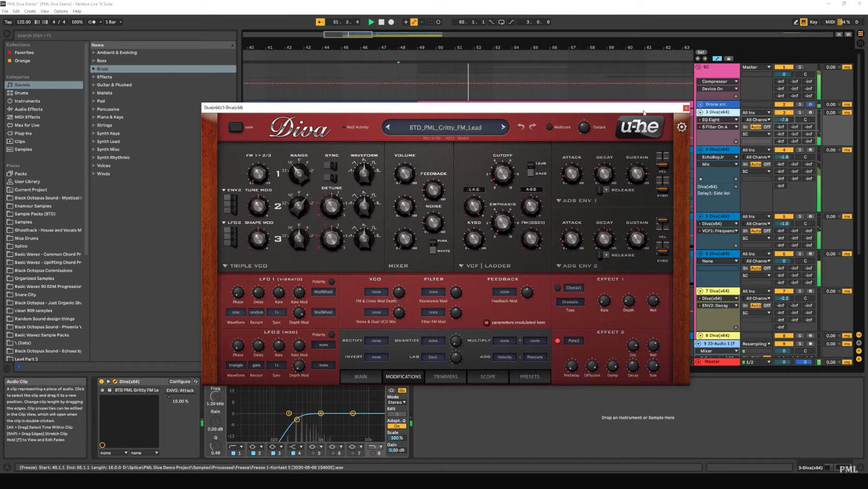Select the Orange collection in the browser
Image resolution: width=868 pixels, height=489 pixels.
[x=22, y=61]
